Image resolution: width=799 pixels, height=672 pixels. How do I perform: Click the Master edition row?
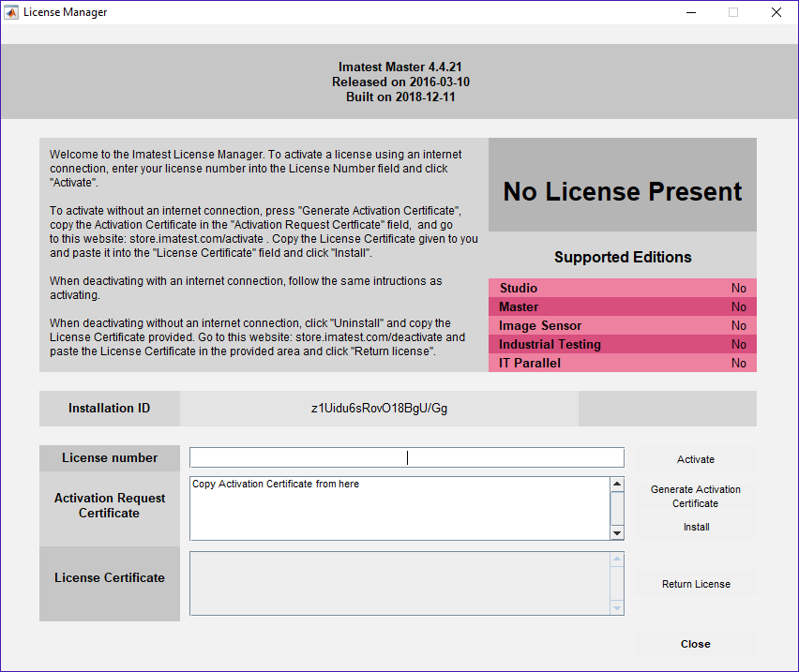(x=622, y=306)
